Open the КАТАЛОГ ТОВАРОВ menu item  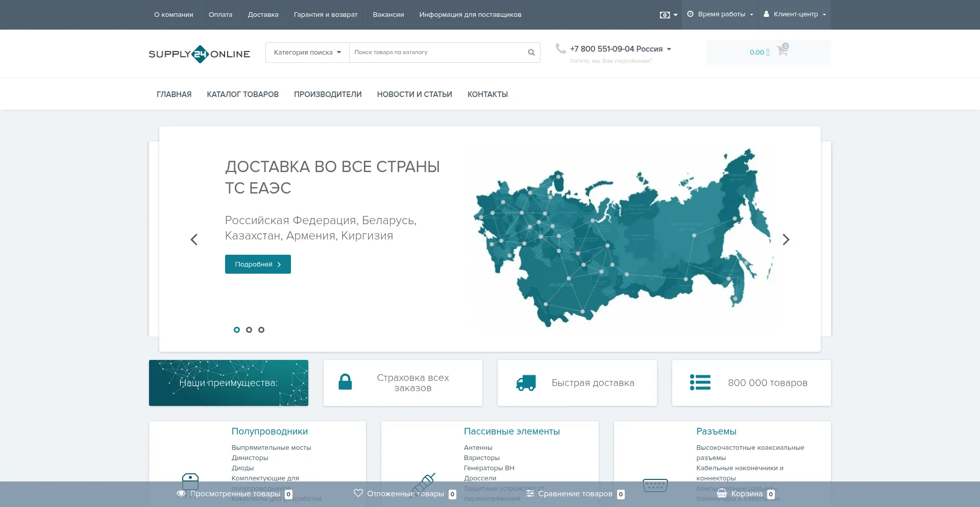tap(242, 94)
